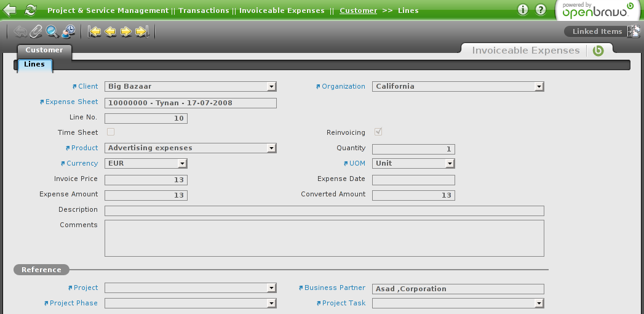Click the refresh icon in header

(30, 10)
